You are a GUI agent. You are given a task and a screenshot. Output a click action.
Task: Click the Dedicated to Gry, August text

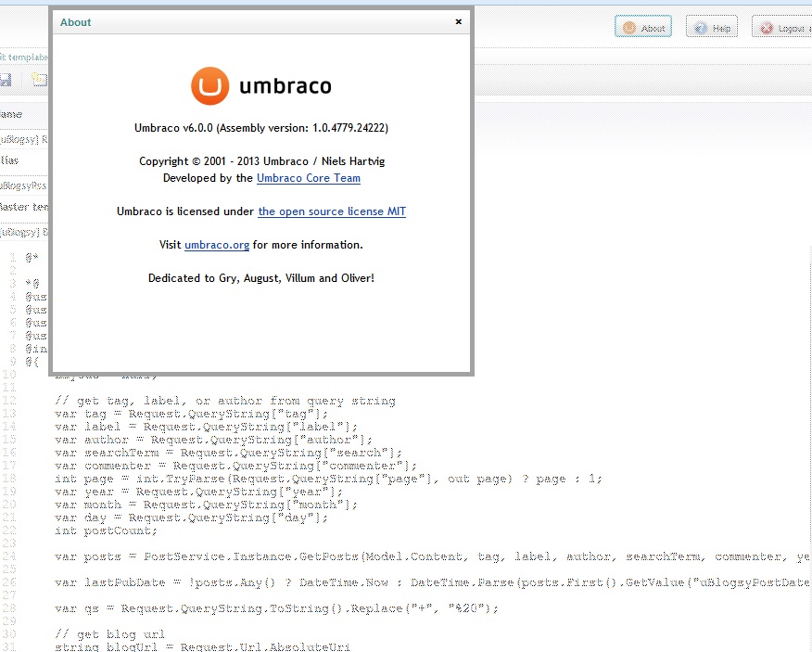pos(261,278)
